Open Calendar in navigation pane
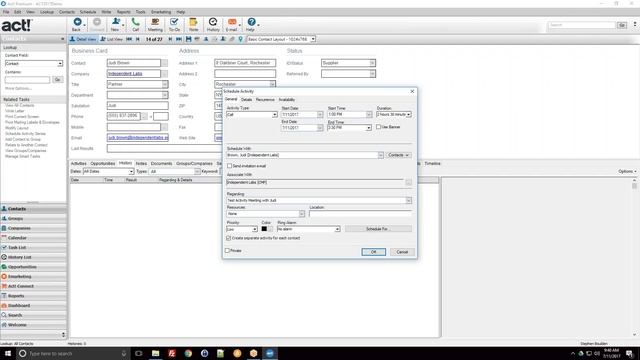640x360 pixels. coord(33,238)
